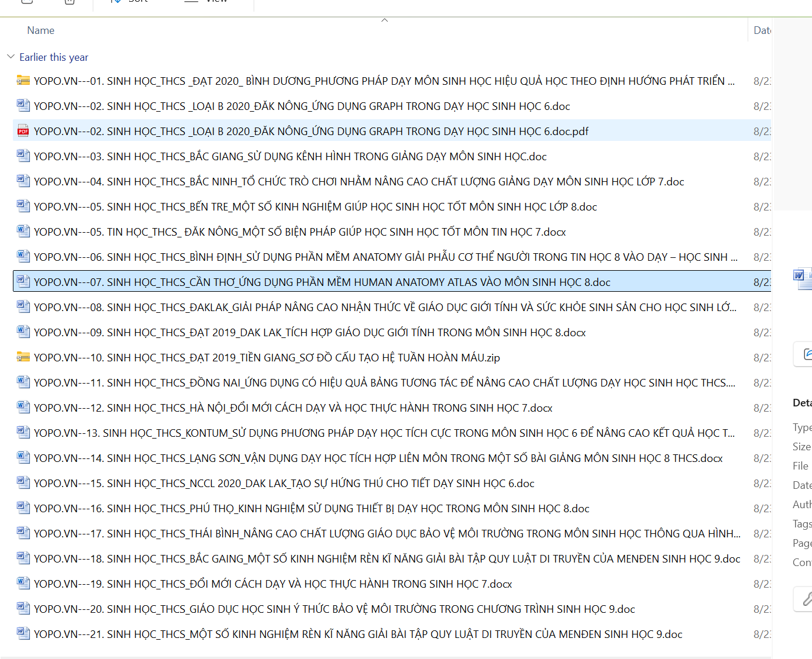Collapse the 'Earlier this year' group chevron
The image size is (812, 659).
pos(11,57)
